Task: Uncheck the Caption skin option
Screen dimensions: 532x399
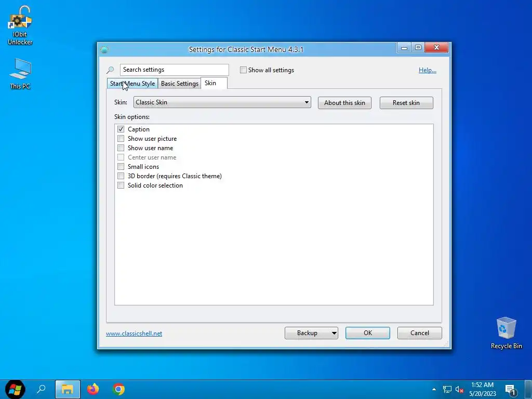Action: pos(121,129)
